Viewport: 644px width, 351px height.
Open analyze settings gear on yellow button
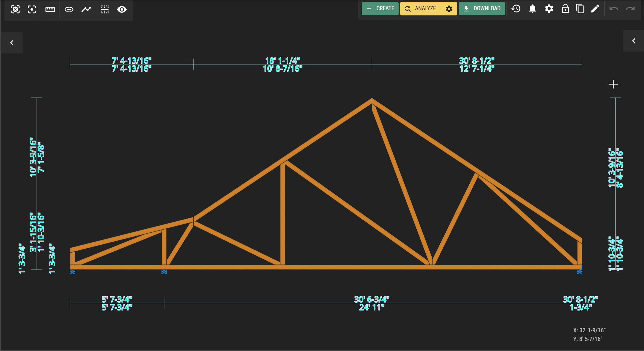(x=449, y=9)
